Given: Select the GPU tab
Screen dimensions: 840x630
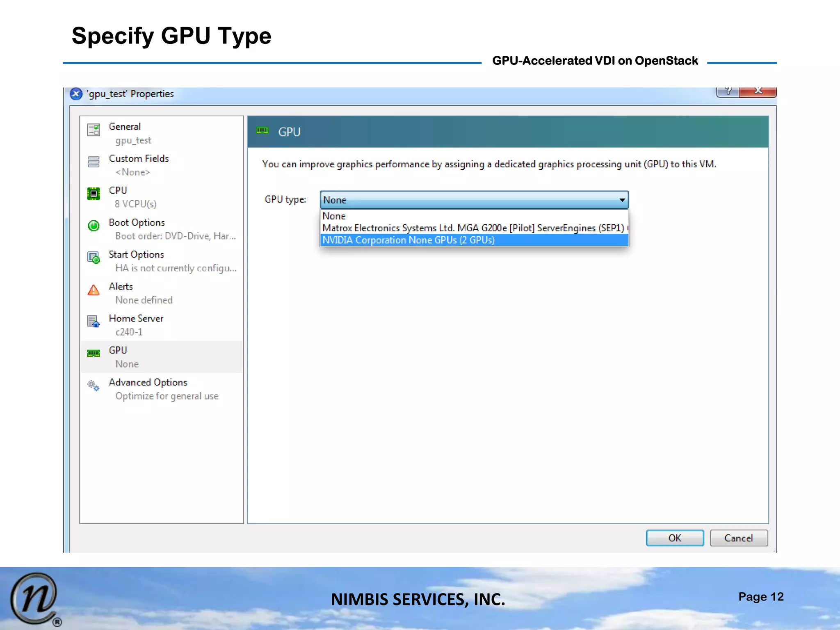Looking at the screenshot, I should pos(162,357).
